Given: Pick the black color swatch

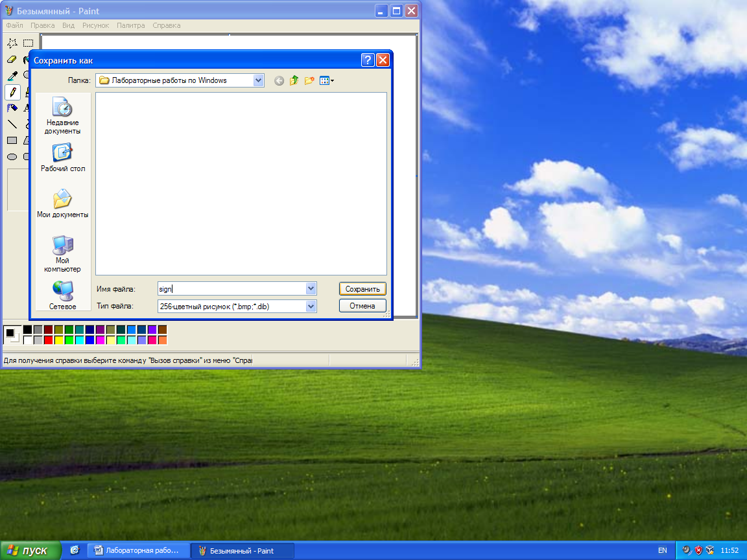Looking at the screenshot, I should click(x=28, y=329).
